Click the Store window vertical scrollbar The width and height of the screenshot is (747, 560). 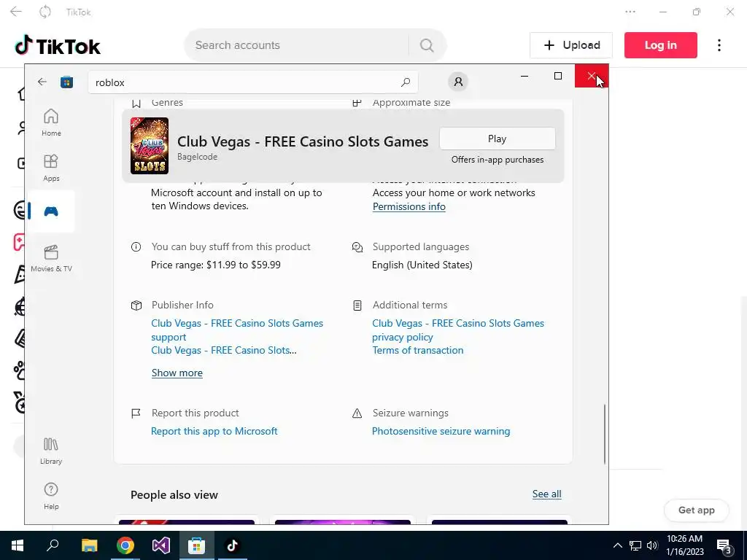point(605,434)
